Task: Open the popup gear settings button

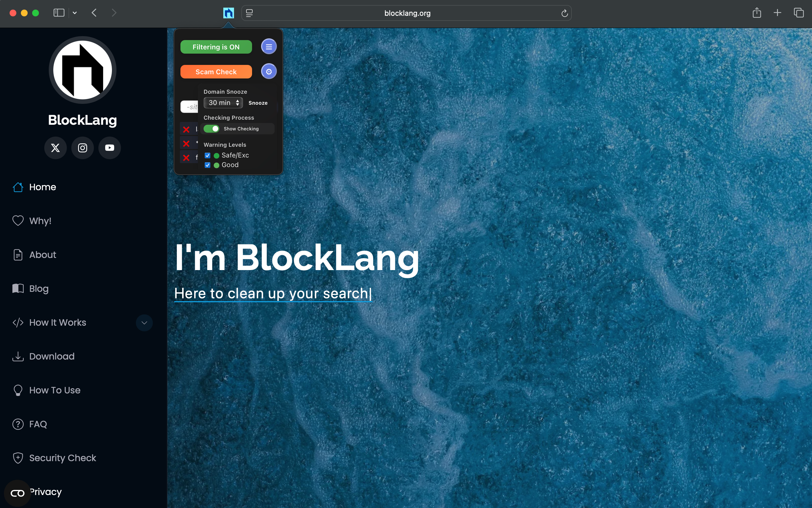Action: (x=269, y=72)
